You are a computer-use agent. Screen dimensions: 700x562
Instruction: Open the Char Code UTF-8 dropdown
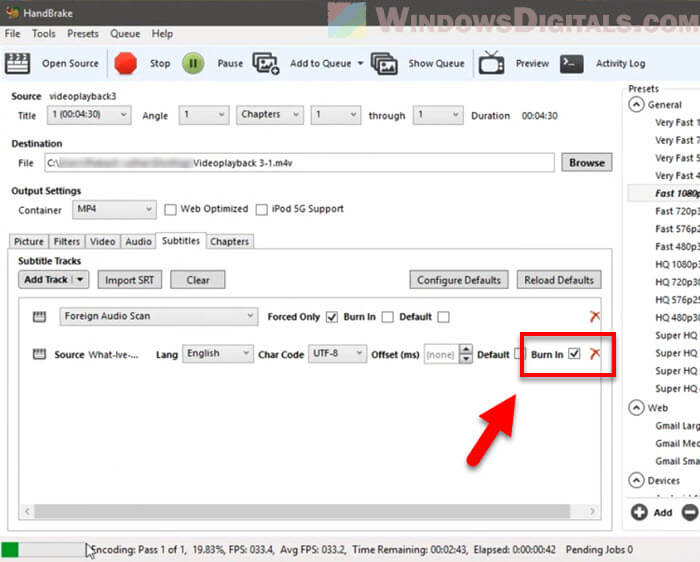pos(338,354)
